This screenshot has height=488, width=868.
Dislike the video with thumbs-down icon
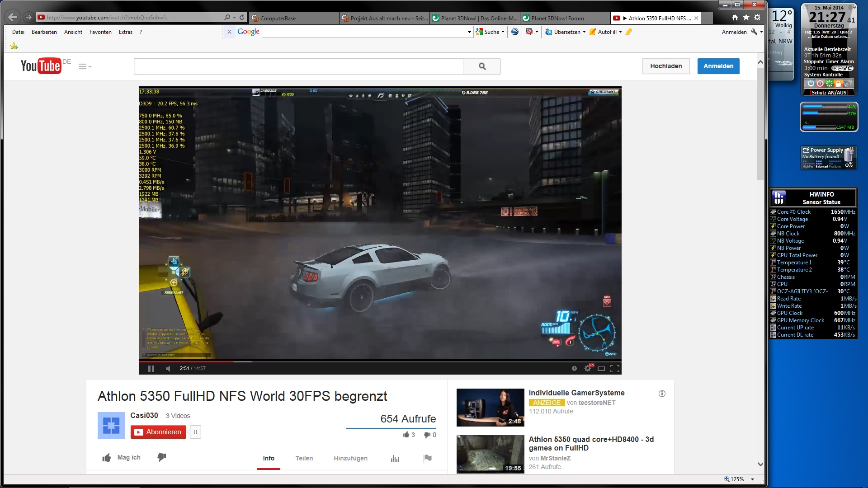click(x=161, y=457)
